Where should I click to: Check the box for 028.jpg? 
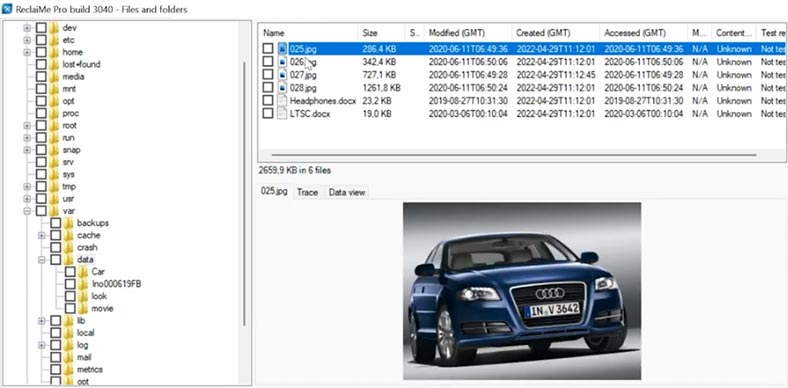tap(268, 88)
